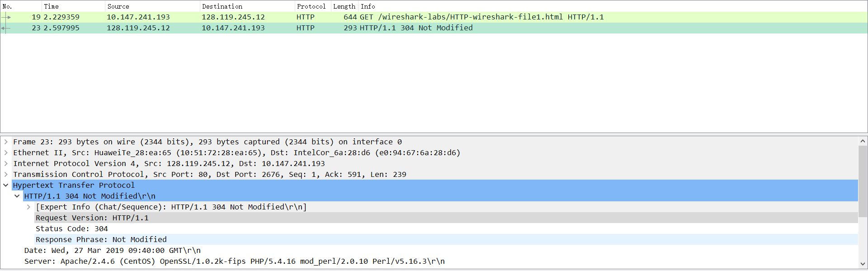Click request arrow marker beside packet 19
Screen dimensions: 868x271
6,17
